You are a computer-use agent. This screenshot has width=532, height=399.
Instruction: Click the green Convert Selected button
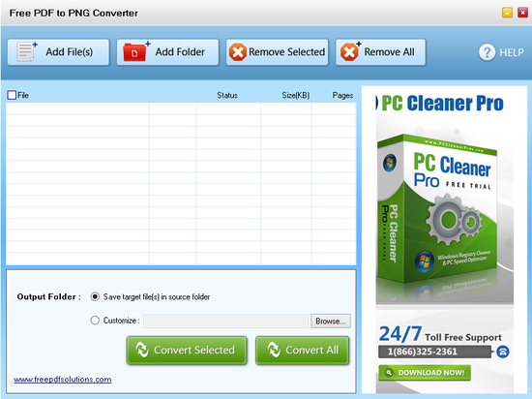click(187, 351)
